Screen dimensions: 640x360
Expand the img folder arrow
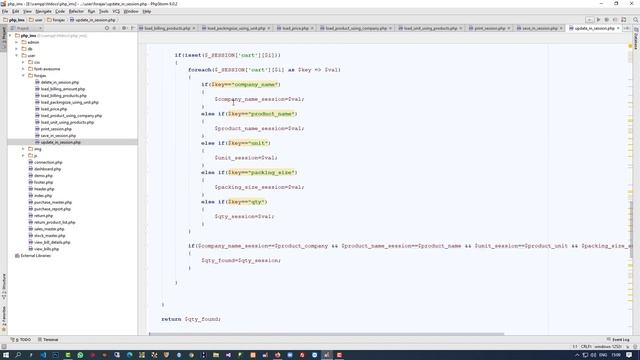click(x=24, y=149)
